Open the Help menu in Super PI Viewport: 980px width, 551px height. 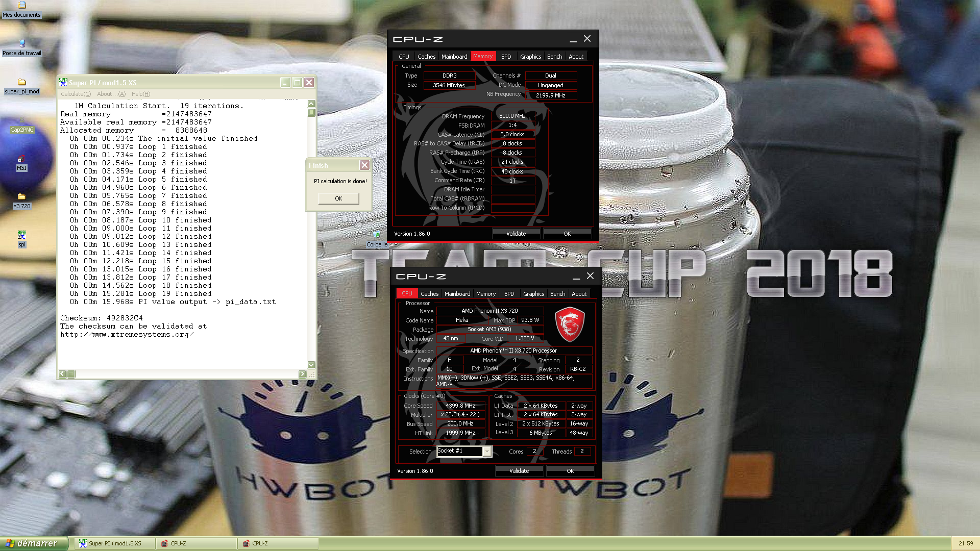141,94
